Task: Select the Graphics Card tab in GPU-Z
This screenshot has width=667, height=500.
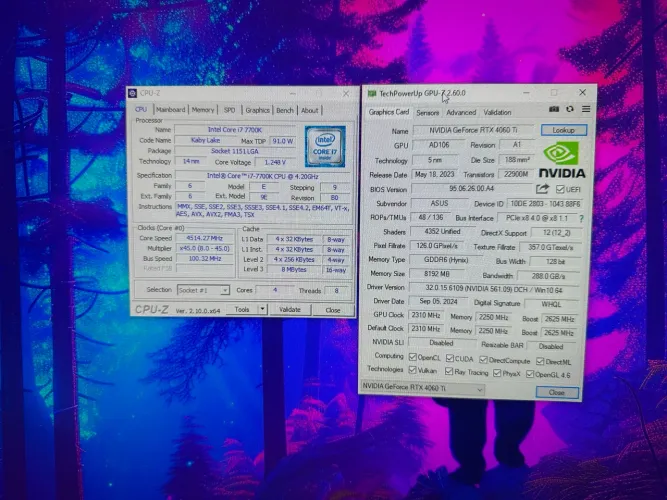Action: coord(388,112)
